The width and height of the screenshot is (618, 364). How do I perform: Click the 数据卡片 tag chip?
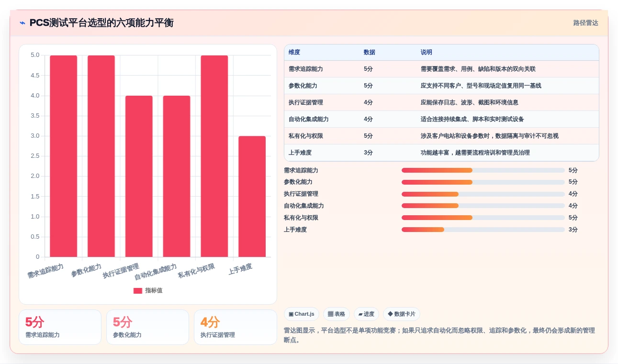(402, 314)
